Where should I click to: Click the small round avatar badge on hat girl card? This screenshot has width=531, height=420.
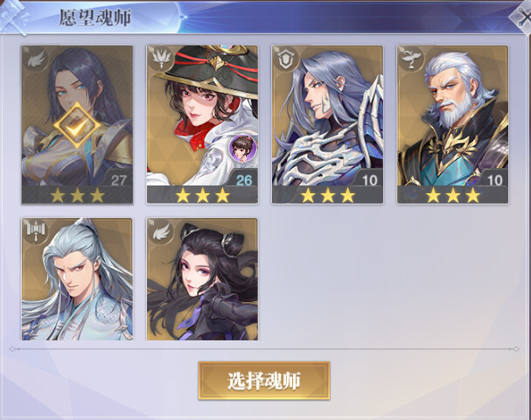[x=243, y=147]
